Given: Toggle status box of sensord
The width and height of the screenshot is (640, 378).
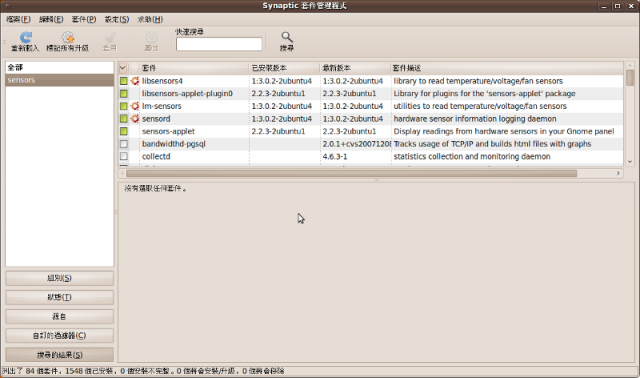Looking at the screenshot, I should [124, 119].
